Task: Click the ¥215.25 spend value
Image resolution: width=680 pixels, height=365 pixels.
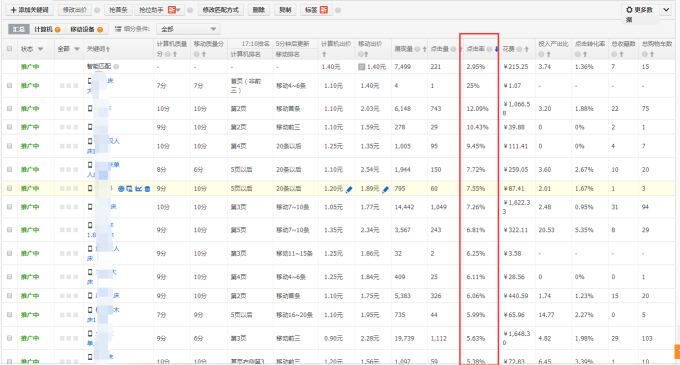Action: [516, 67]
